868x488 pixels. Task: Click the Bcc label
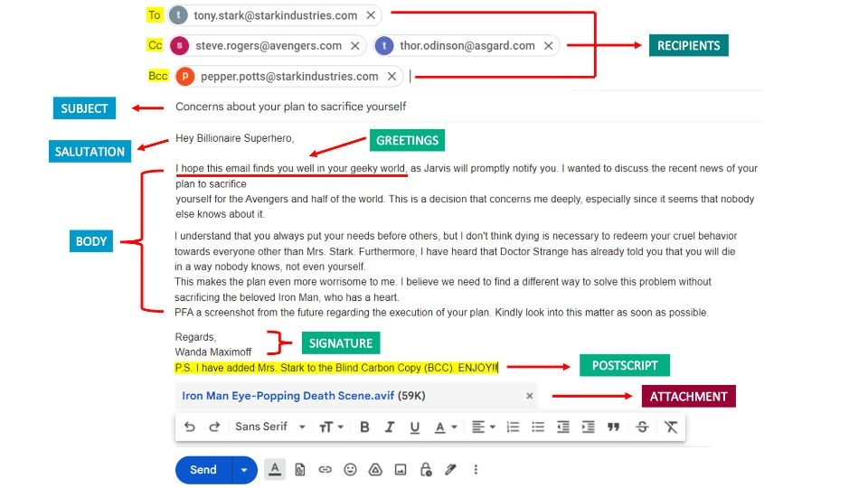click(157, 76)
